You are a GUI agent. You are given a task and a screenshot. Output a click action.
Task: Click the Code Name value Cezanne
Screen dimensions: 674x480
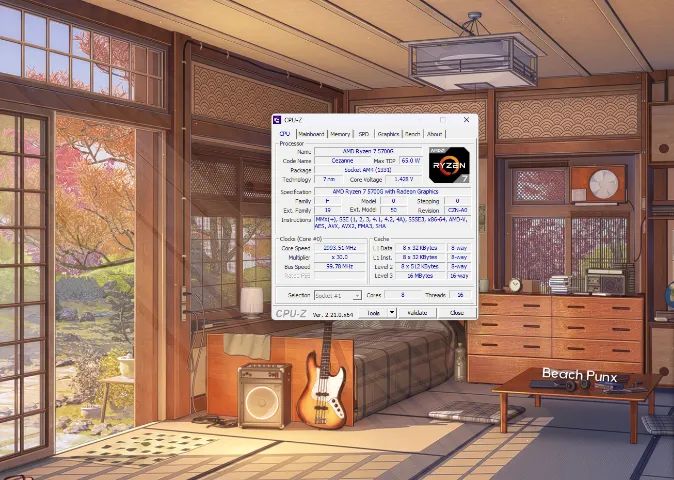click(342, 161)
